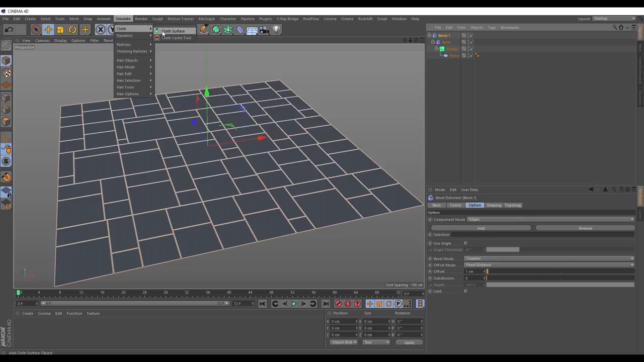Open the blue Deformer objects icon
Screen dimensions: 644x362
(240, 30)
